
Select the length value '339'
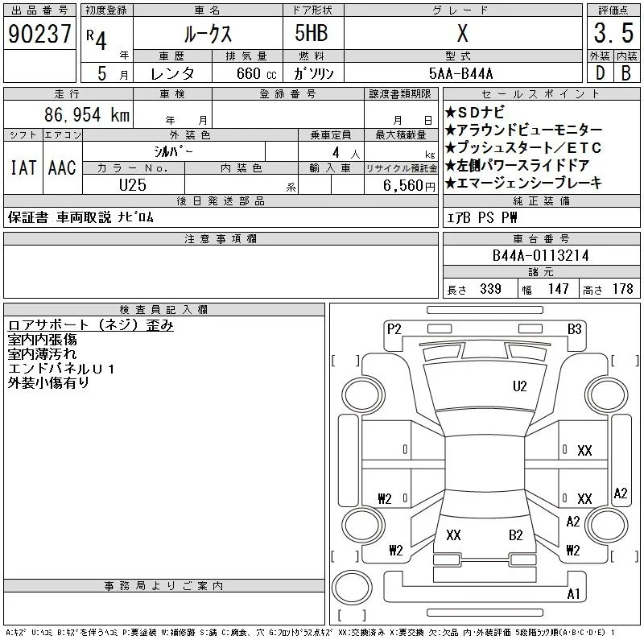coord(490,289)
